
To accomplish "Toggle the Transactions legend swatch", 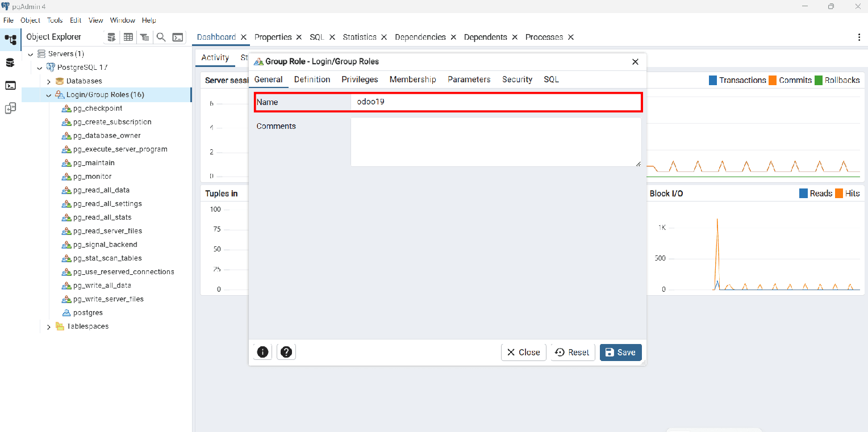I will (713, 80).
